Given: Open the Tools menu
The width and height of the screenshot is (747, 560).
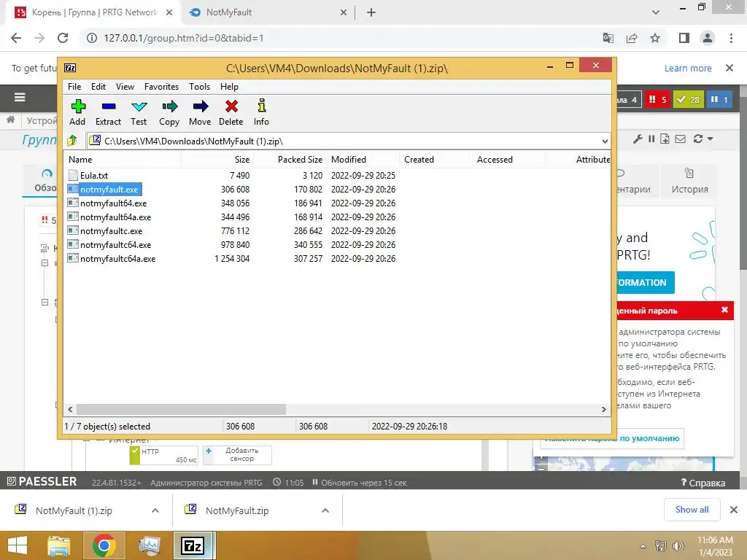Looking at the screenshot, I should pos(199,87).
